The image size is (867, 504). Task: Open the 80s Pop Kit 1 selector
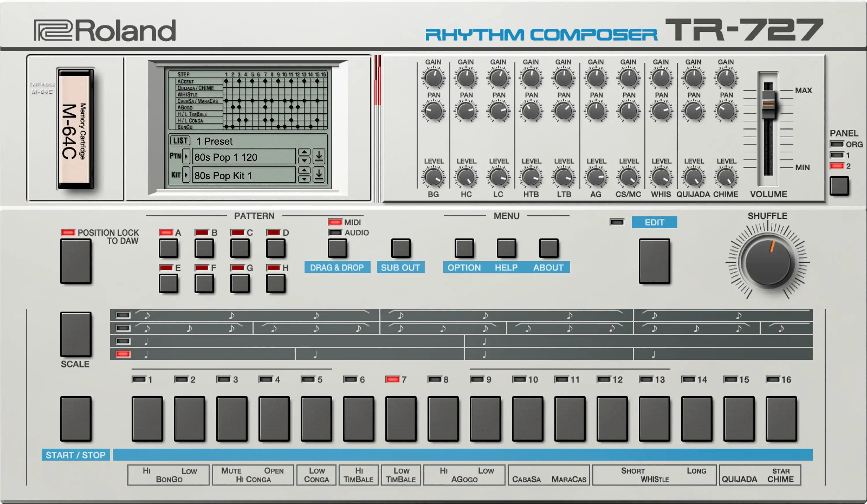pos(244,175)
